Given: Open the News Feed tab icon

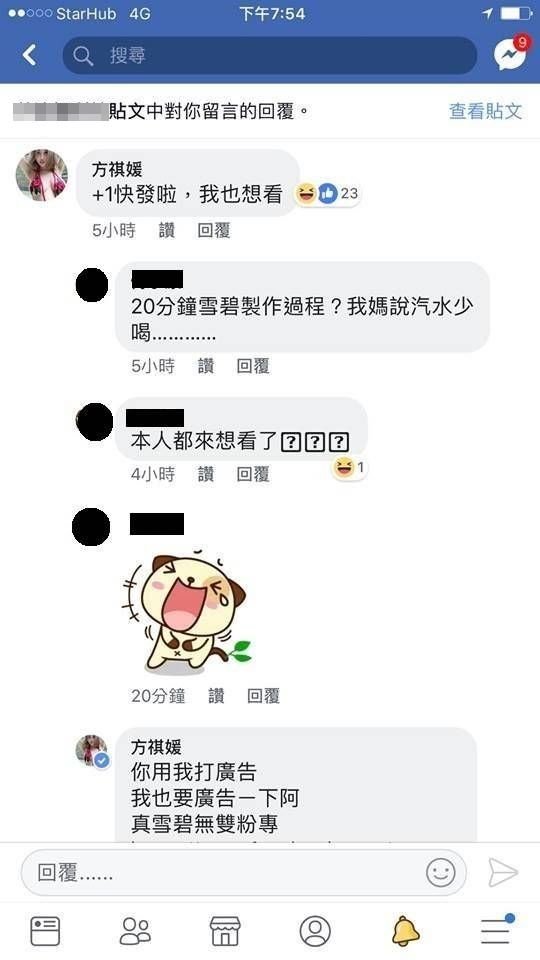Looking at the screenshot, I should pyautogui.click(x=45, y=931).
